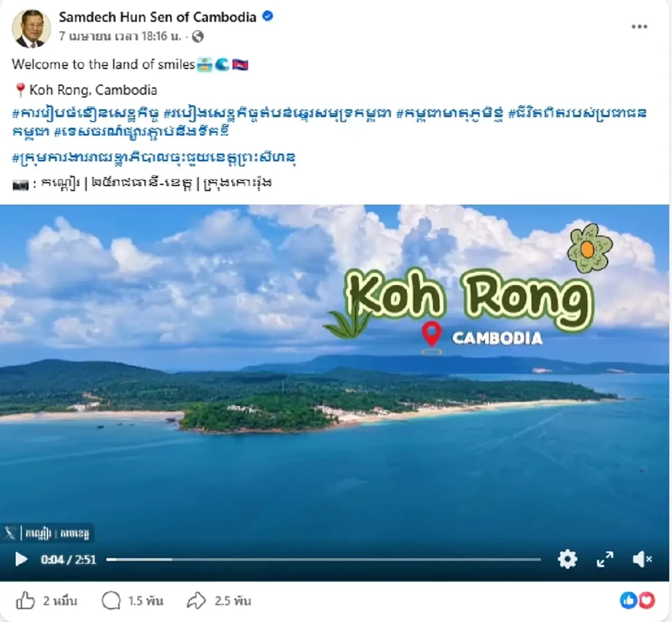This screenshot has height=622, width=672.
Task: Open the three-dot post options menu
Action: tap(640, 26)
